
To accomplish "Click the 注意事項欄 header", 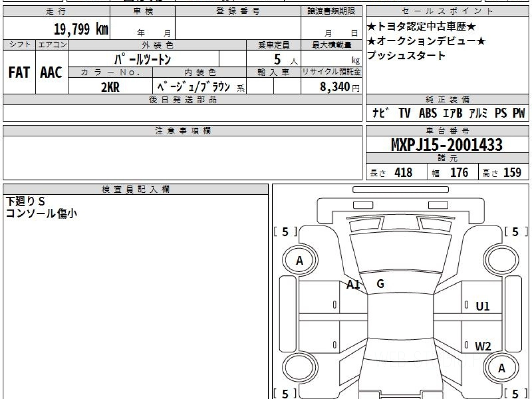I will pos(183,130).
